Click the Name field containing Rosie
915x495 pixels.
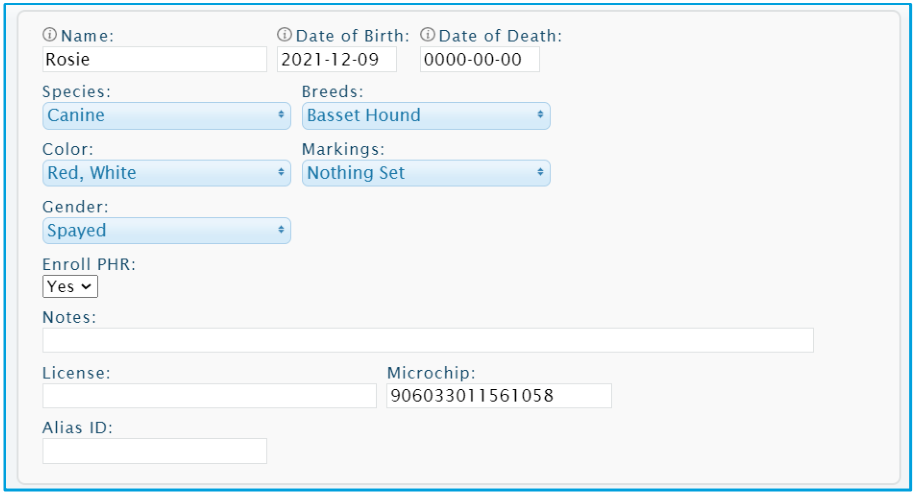pos(155,60)
